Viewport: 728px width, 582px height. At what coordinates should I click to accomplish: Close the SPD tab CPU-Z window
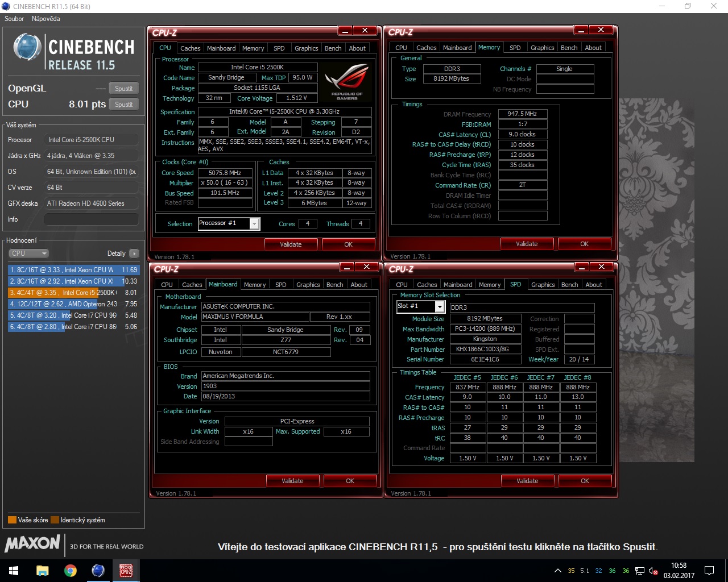[601, 267]
